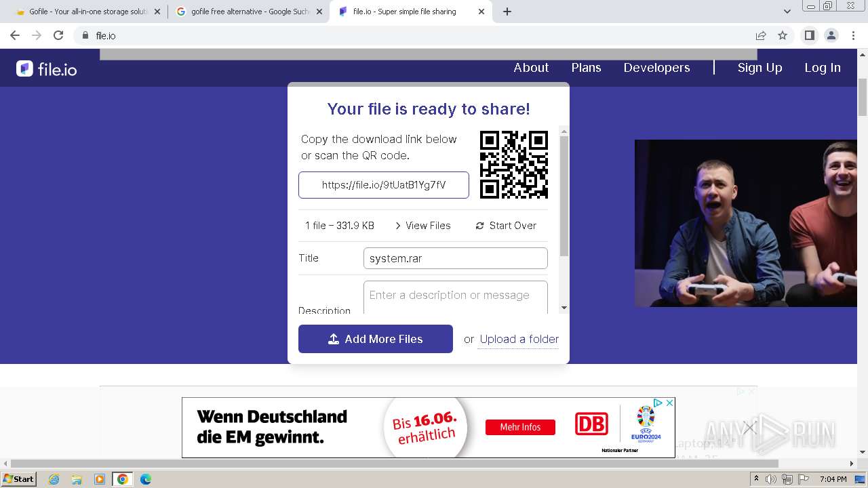Image resolution: width=868 pixels, height=488 pixels.
Task: Click scroll down arrow in share panel
Action: 564,308
